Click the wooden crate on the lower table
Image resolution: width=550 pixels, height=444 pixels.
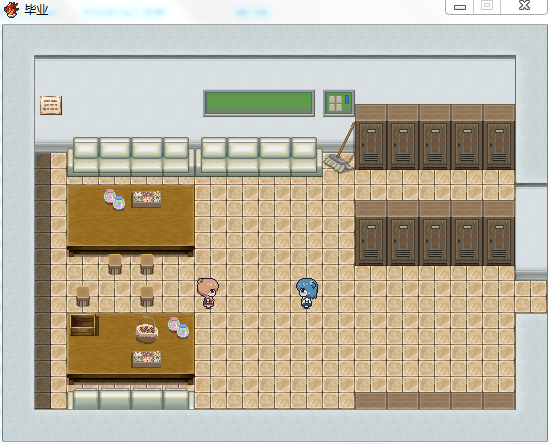point(84,325)
